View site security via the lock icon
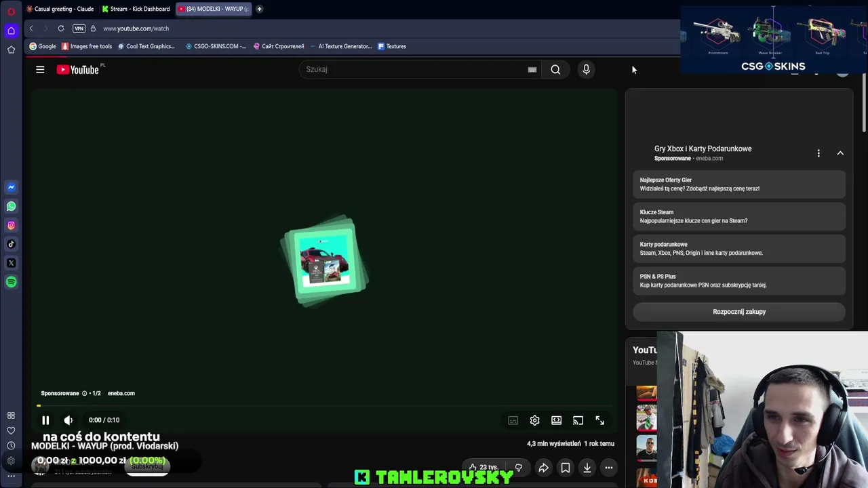The height and width of the screenshot is (488, 868). point(93,28)
